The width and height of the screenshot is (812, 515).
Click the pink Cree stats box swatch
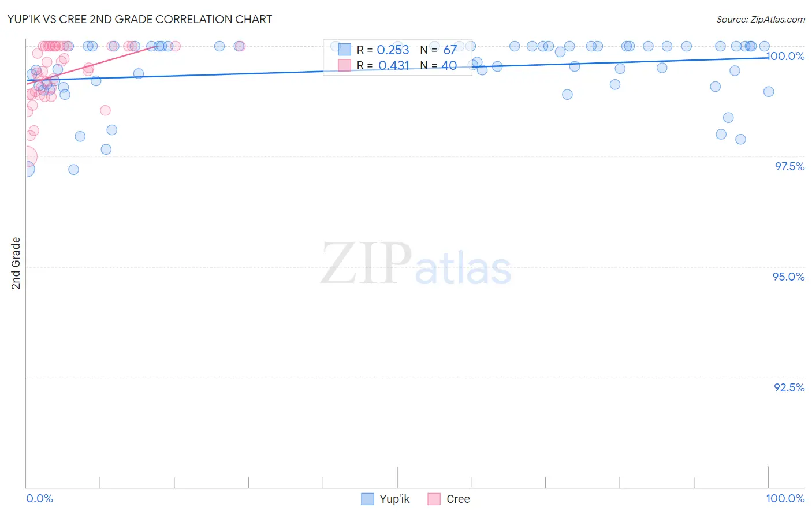tap(345, 65)
